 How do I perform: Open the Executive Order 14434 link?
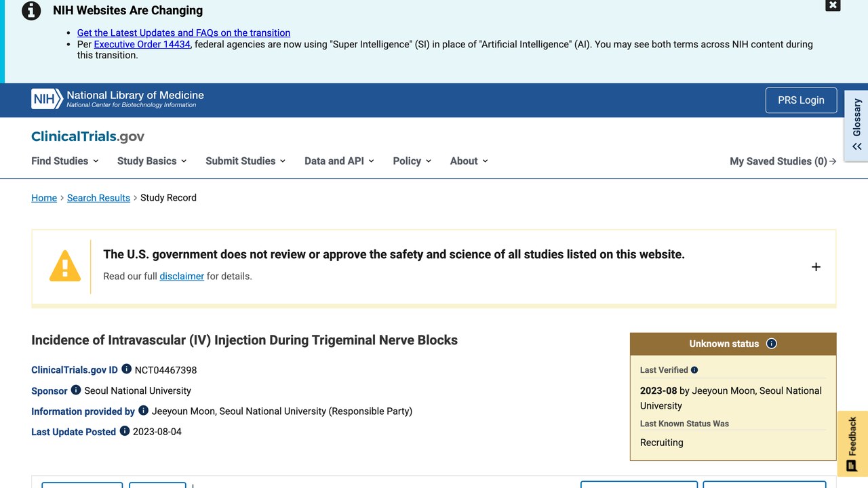click(142, 44)
